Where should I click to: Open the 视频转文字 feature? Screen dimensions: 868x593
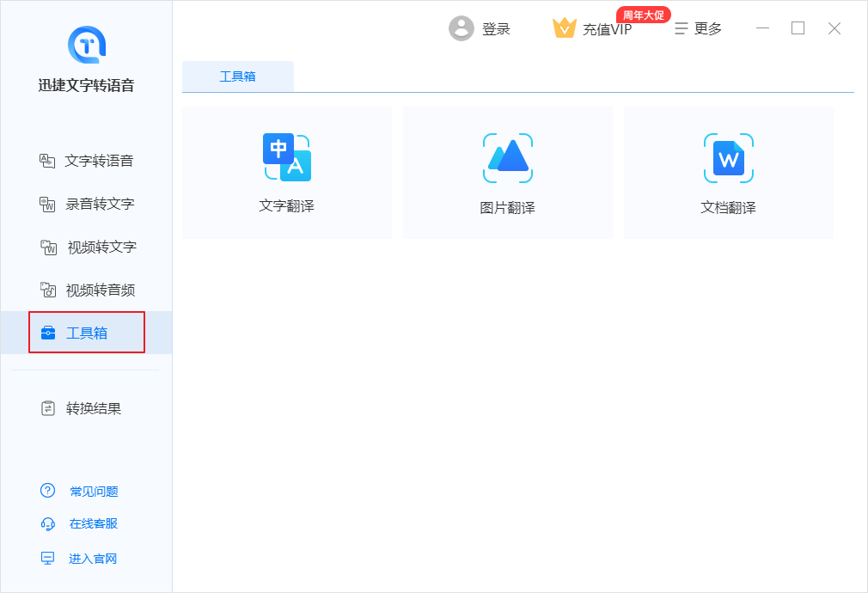(x=89, y=247)
